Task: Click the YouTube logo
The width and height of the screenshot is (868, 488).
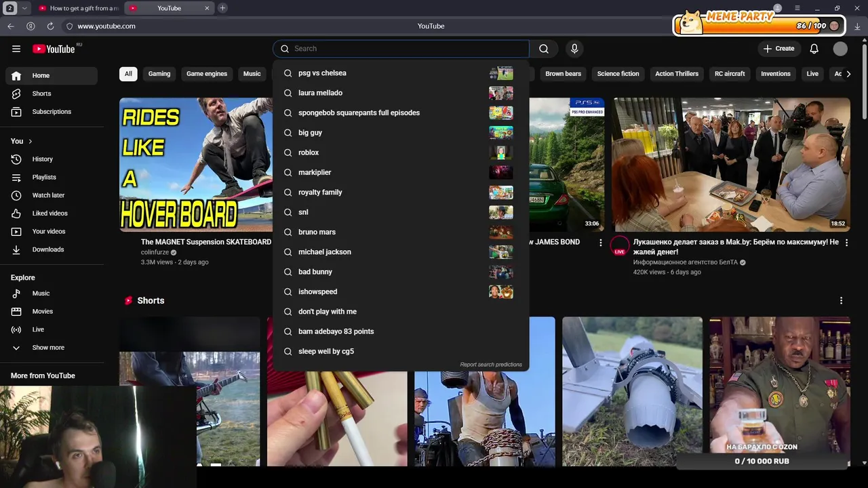Action: pyautogui.click(x=54, y=49)
